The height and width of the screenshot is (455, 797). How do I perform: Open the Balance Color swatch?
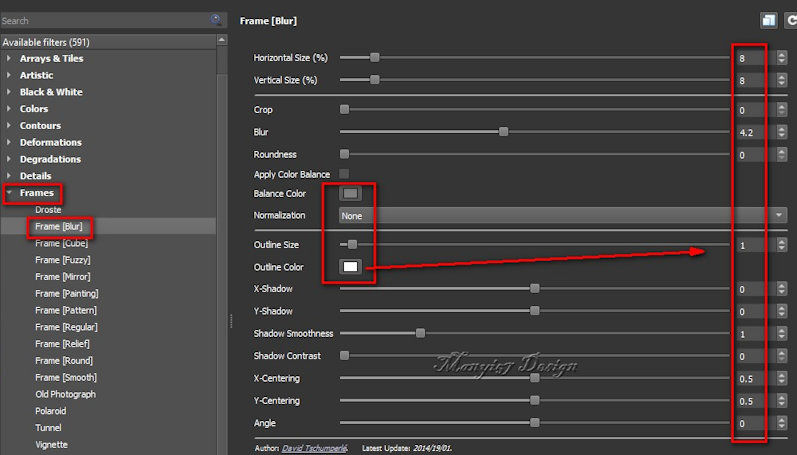pyautogui.click(x=351, y=193)
